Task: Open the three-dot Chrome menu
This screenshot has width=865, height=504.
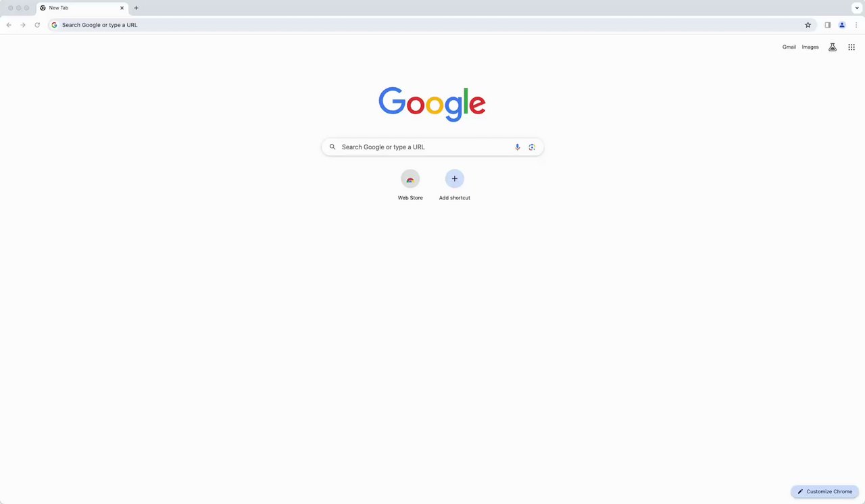Action: pos(856,25)
